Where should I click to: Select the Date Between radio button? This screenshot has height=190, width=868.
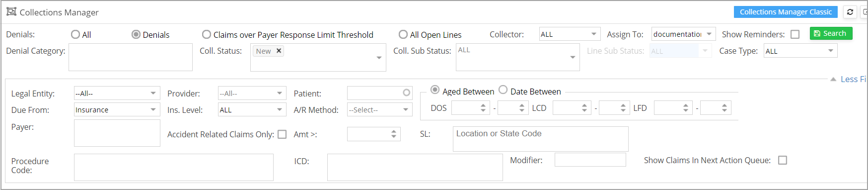coord(503,90)
